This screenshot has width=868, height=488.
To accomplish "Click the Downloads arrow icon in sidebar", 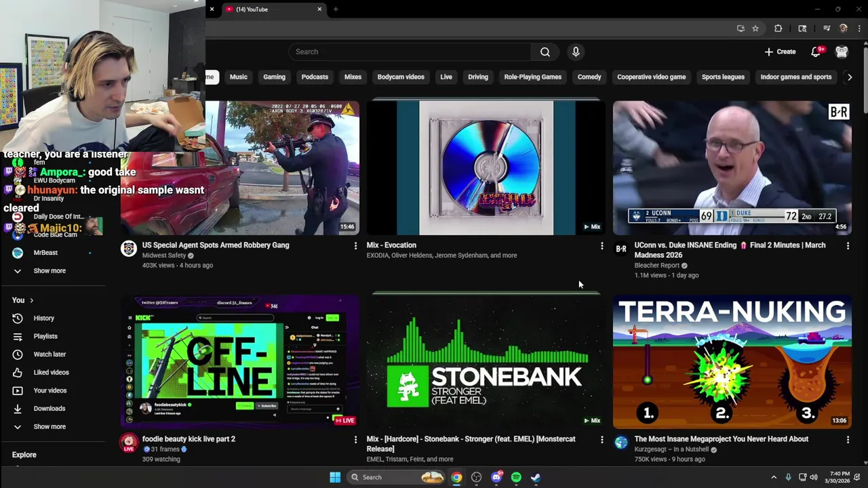I will pyautogui.click(x=18, y=409).
